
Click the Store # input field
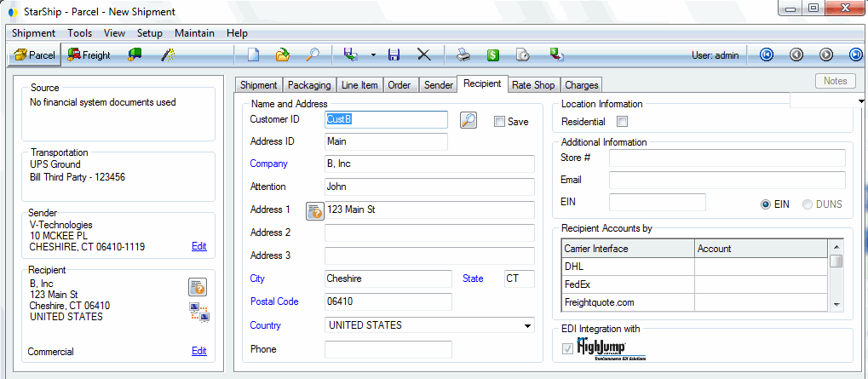[727, 158]
